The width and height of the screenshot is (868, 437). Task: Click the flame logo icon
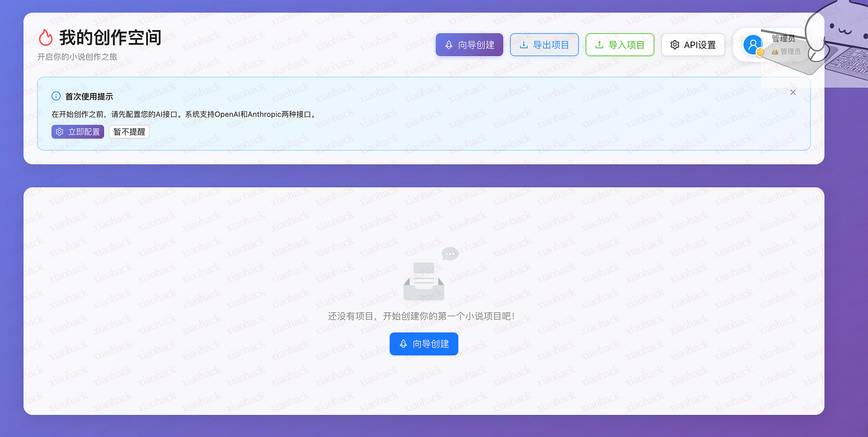(x=46, y=38)
